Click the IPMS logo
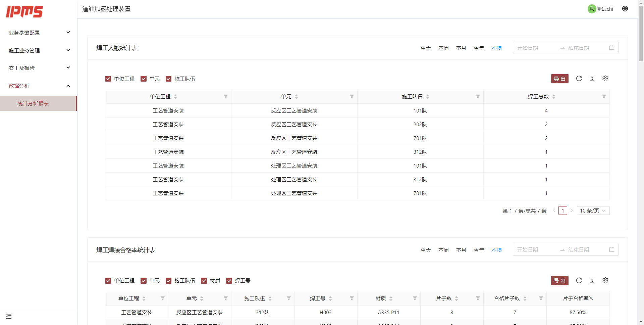 point(24,11)
